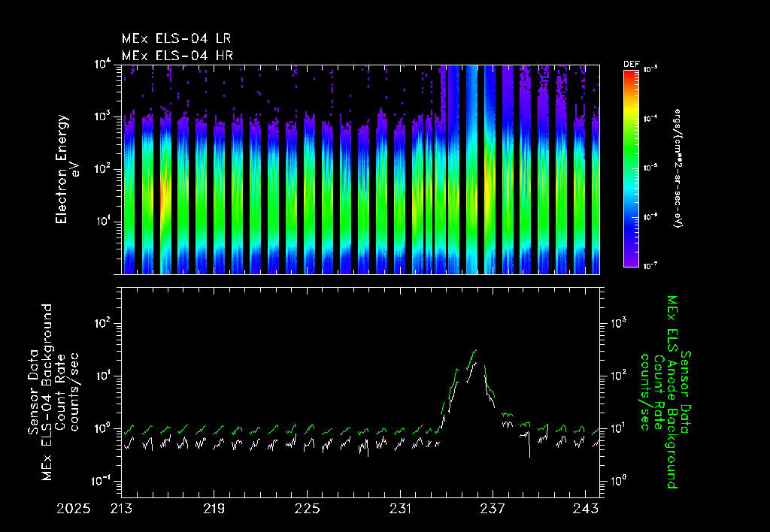Screen dimensions: 770x532
Task: Click the 10⁻¹ tick on the left count-rate axis
Action: click(x=102, y=481)
